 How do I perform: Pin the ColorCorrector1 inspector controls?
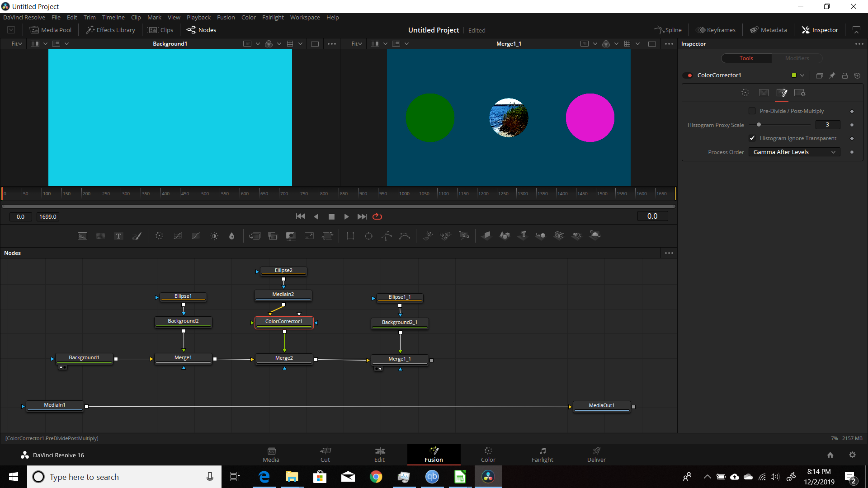click(832, 75)
